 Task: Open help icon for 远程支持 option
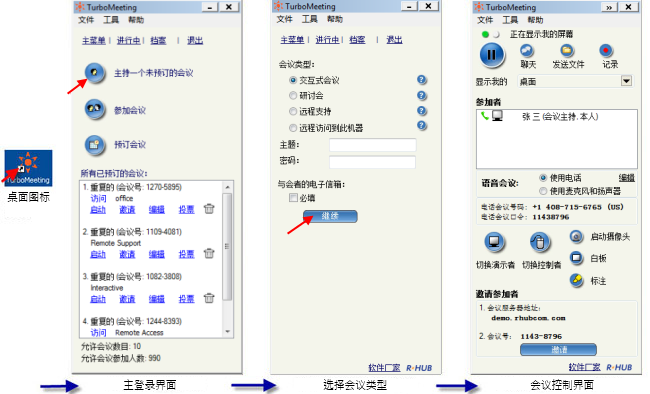point(422,111)
